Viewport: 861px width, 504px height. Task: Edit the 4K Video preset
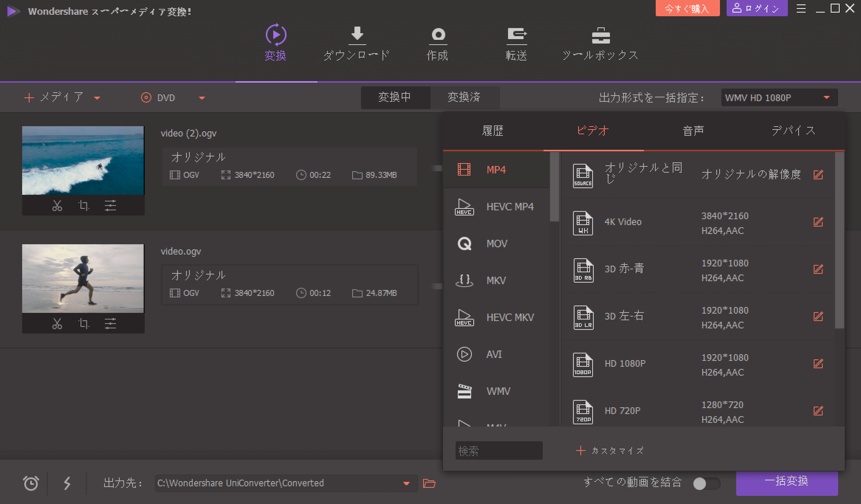tap(818, 222)
